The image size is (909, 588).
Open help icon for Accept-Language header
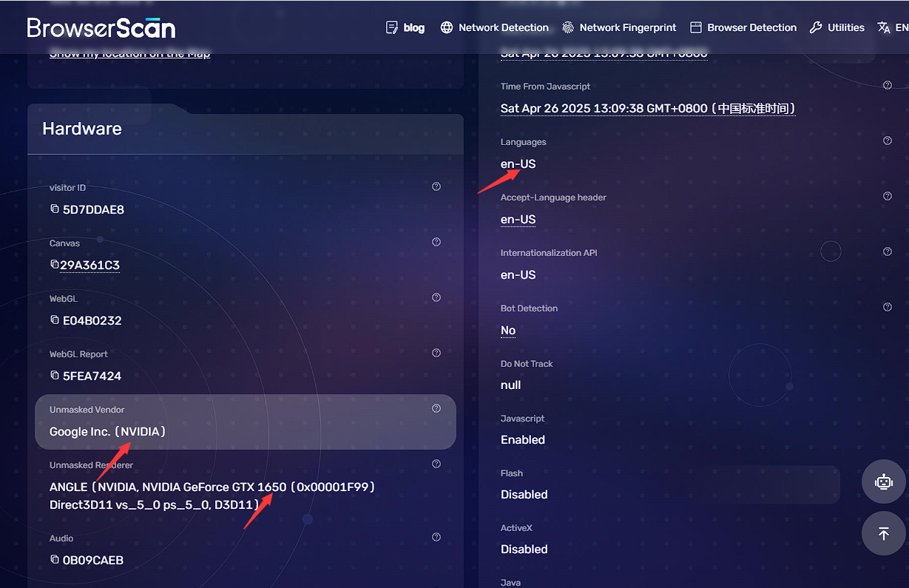(x=888, y=196)
